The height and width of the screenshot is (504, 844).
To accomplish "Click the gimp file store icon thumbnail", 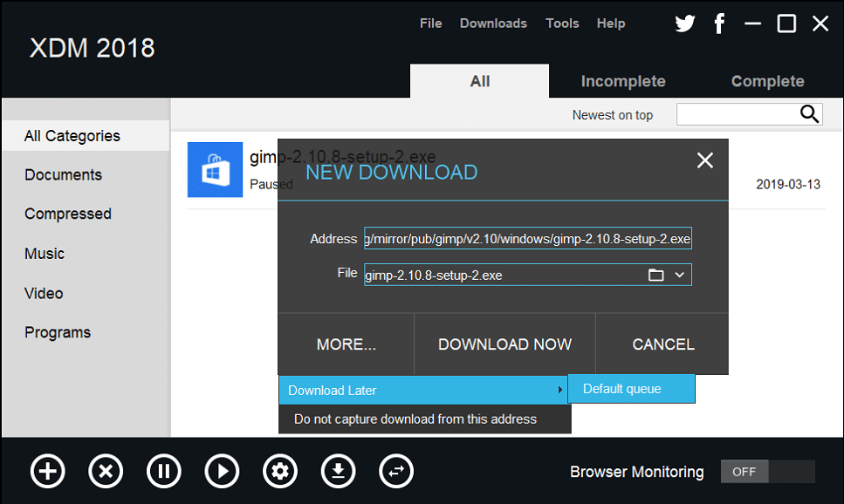I will click(215, 169).
